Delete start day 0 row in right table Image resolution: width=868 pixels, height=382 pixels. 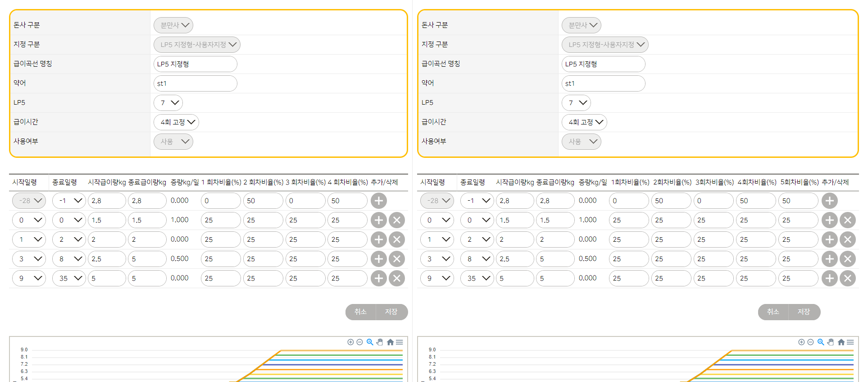848,220
